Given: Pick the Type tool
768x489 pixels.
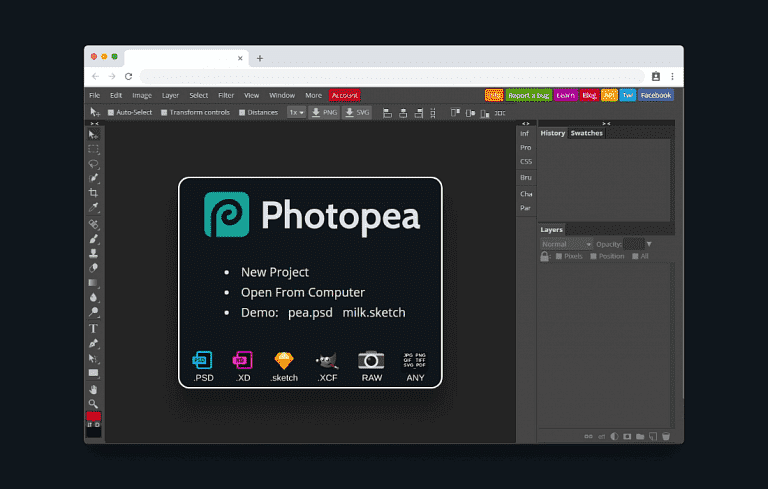Looking at the screenshot, I should (93, 328).
